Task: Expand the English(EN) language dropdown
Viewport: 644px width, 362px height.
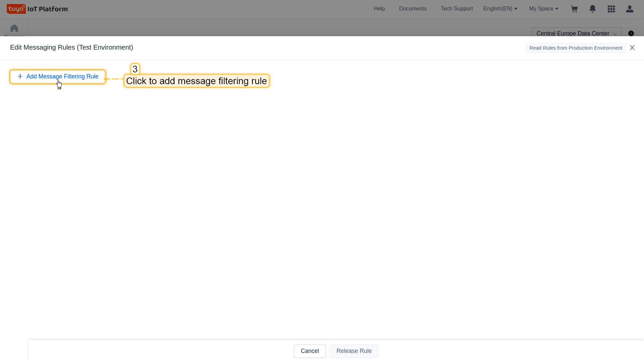Action: coord(500,9)
